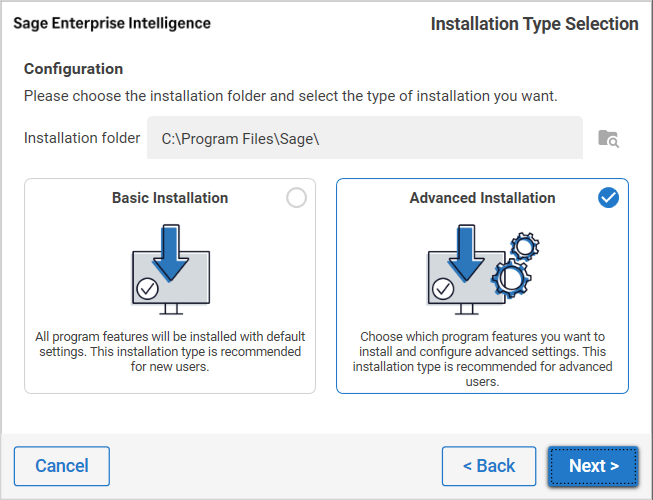653x500 pixels.
Task: Click the "Advanced Installation" title text
Action: [x=482, y=198]
